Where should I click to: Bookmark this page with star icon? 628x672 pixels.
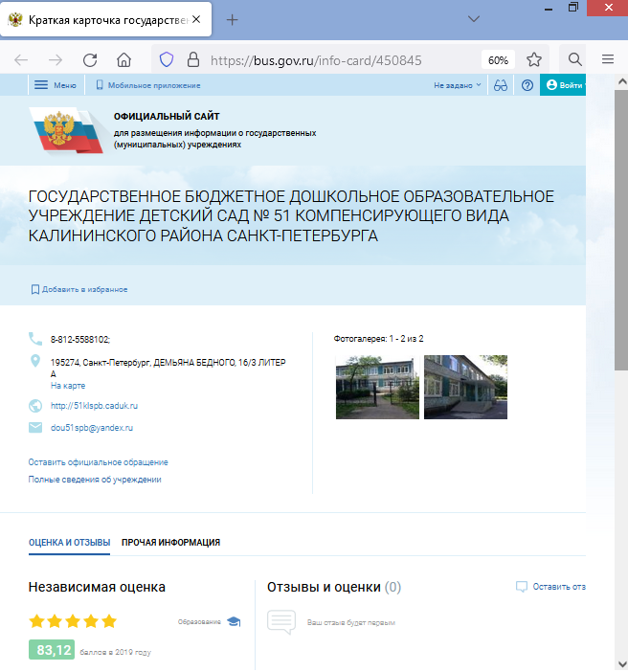[533, 60]
